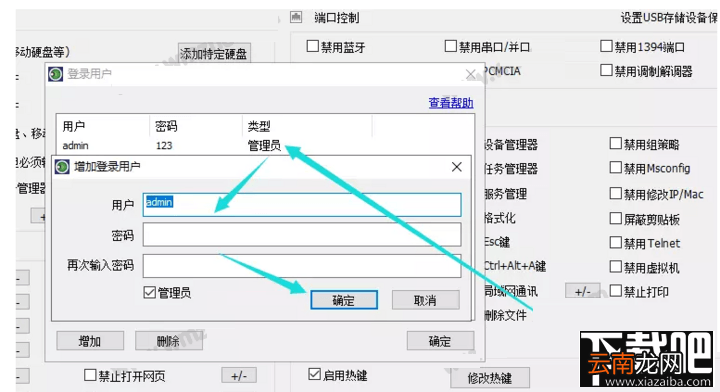Click the +/- button beside 禁止打印
The width and height of the screenshot is (720, 392).
tap(583, 291)
